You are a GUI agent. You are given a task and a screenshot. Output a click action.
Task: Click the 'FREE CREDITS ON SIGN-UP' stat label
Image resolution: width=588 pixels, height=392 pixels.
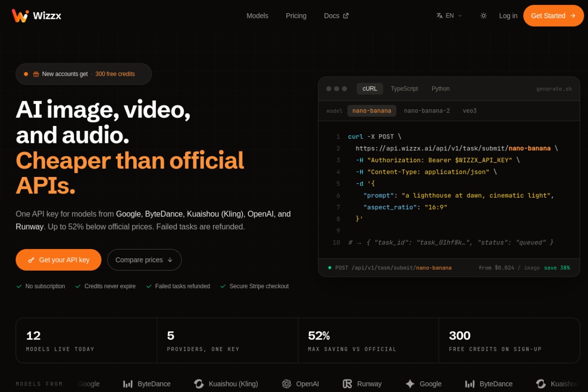coord(495,349)
